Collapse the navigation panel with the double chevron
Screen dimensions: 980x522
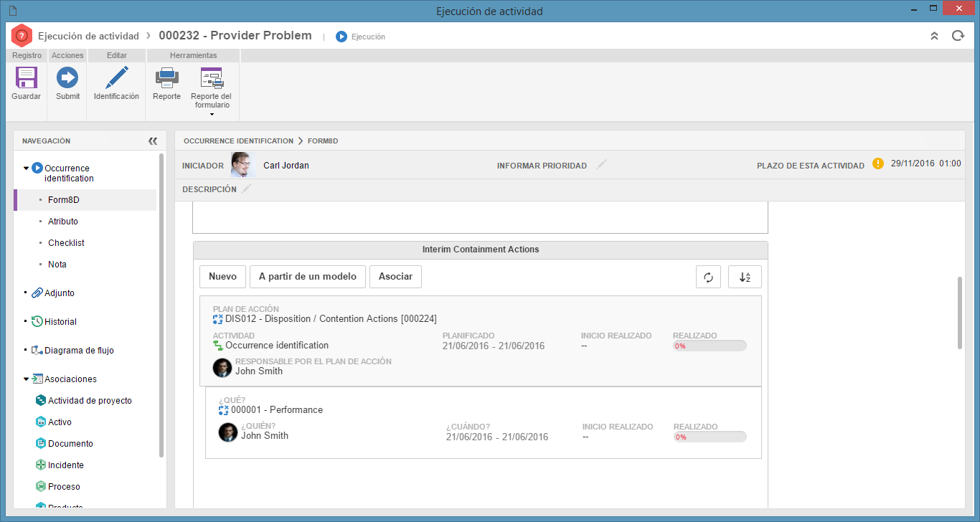(152, 141)
